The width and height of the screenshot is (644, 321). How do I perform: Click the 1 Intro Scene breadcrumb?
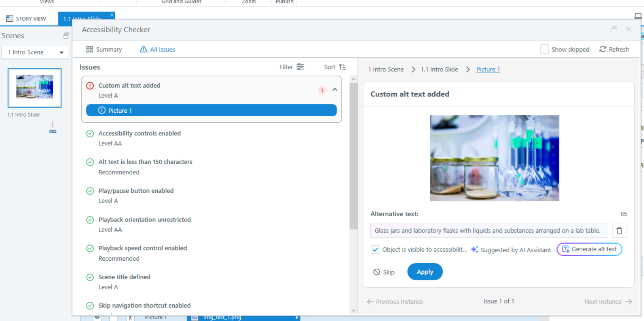pos(386,69)
